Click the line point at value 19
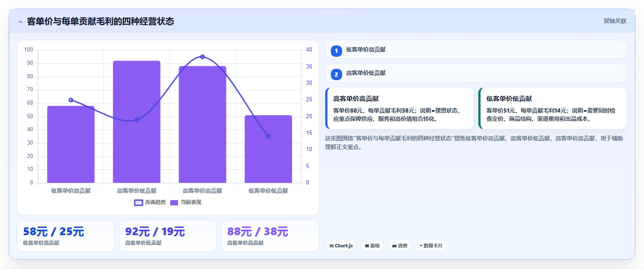Image resolution: width=644 pixels, height=269 pixels. coord(137,120)
